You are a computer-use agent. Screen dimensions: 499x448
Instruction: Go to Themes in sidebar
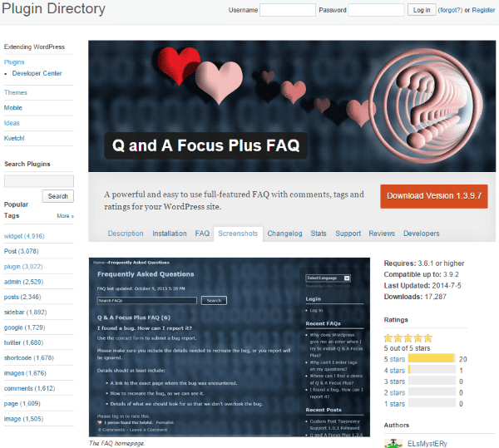16,92
